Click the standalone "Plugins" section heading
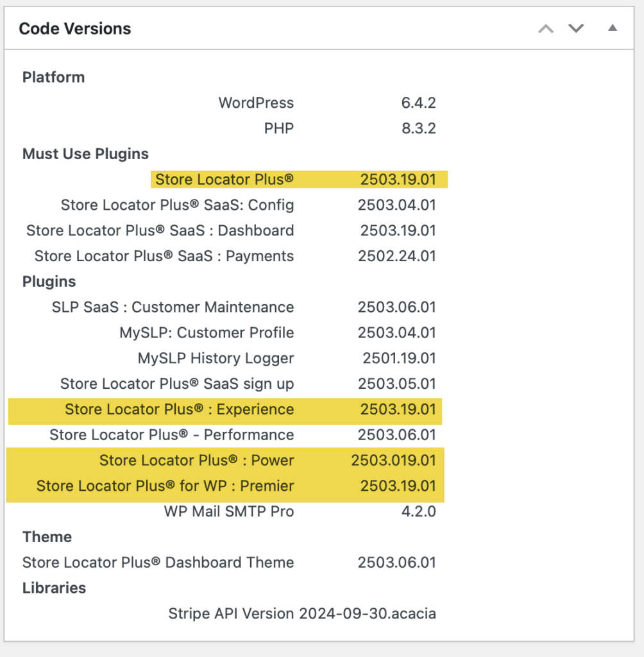The width and height of the screenshot is (644, 657). [49, 282]
